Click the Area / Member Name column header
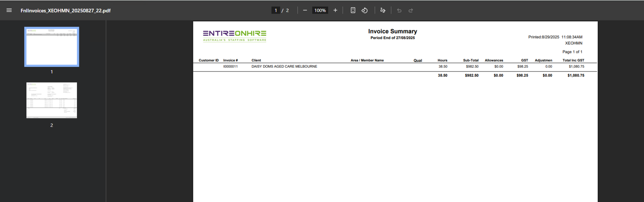Viewport: 644px width, 202px height. tap(367, 60)
